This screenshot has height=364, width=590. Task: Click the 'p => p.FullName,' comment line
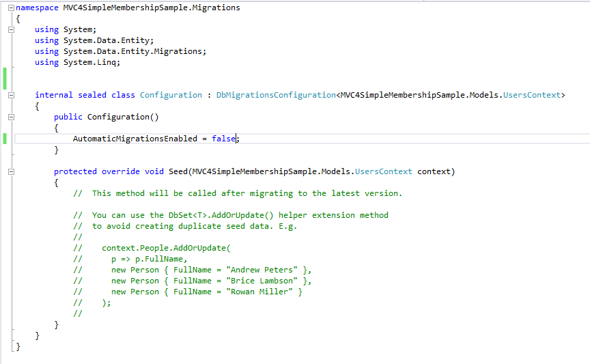pyautogui.click(x=148, y=259)
